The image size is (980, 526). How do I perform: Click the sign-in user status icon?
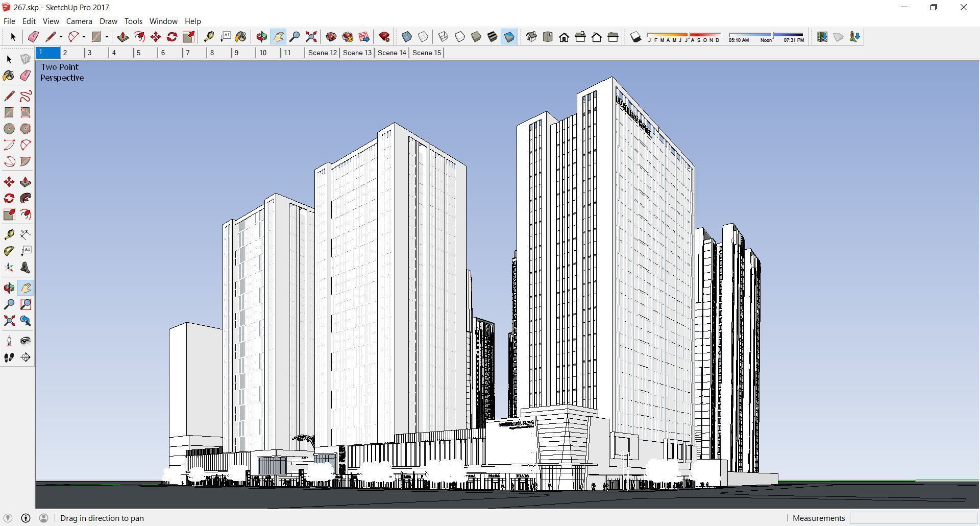(44, 518)
